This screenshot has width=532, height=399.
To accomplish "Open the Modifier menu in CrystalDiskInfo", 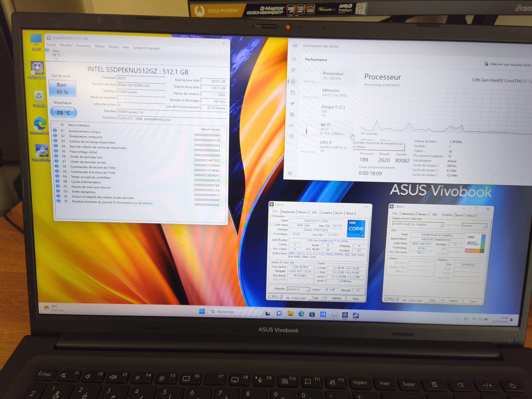I will tap(66, 45).
